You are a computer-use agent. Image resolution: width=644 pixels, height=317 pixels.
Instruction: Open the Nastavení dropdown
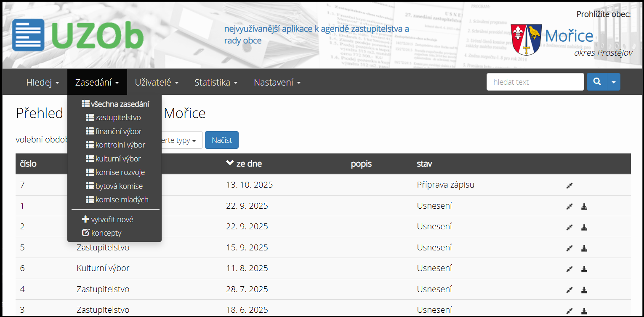[x=277, y=82]
